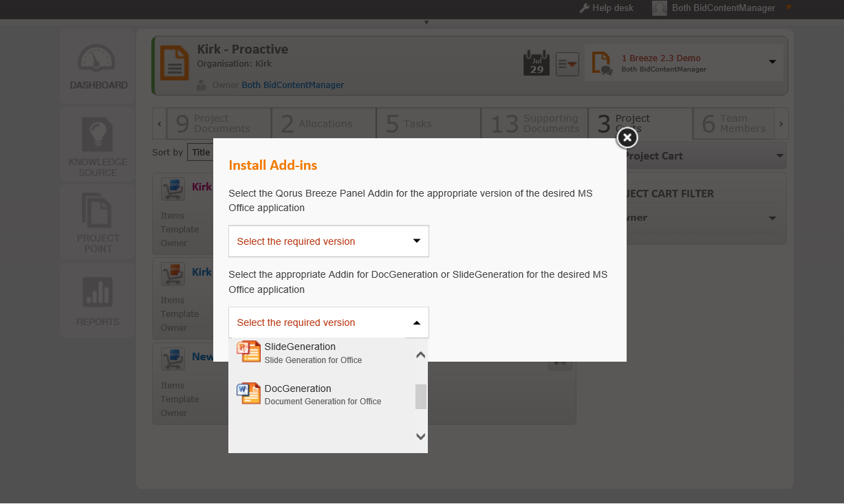
Task: Open the Help desk link
Action: tap(606, 8)
